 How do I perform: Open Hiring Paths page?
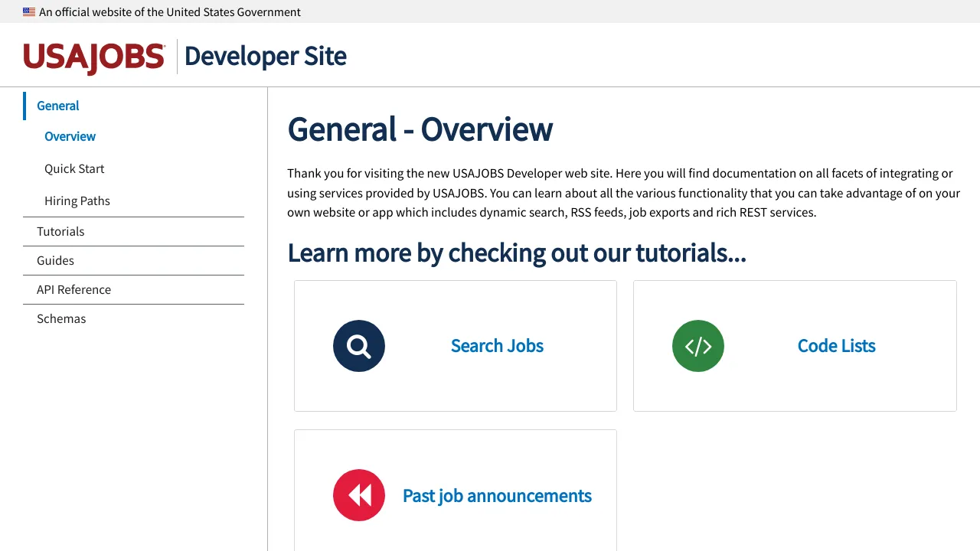pyautogui.click(x=77, y=201)
